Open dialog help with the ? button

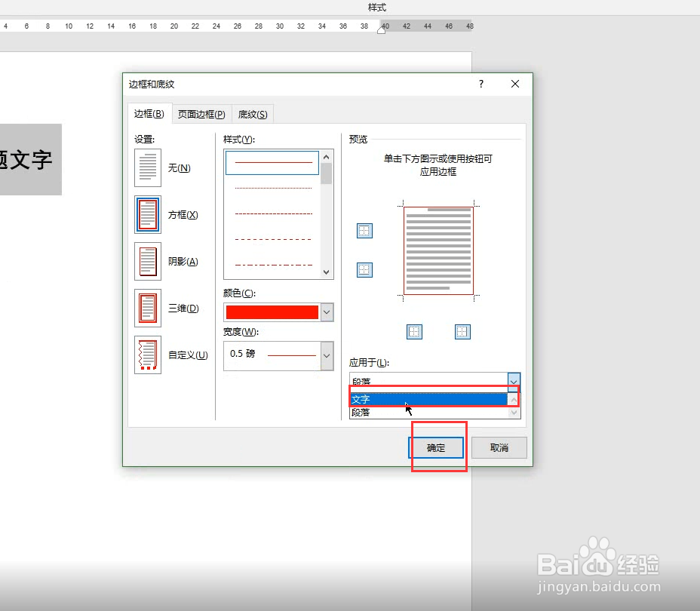pos(480,84)
